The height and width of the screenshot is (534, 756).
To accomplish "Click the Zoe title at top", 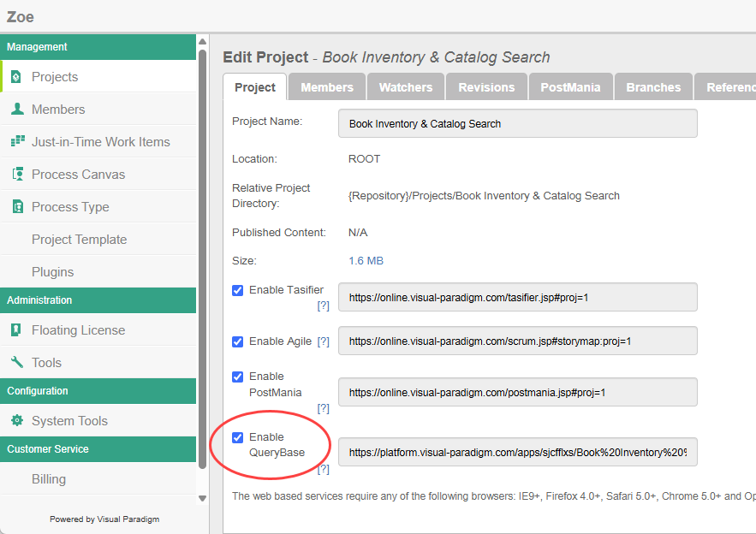I will [21, 17].
